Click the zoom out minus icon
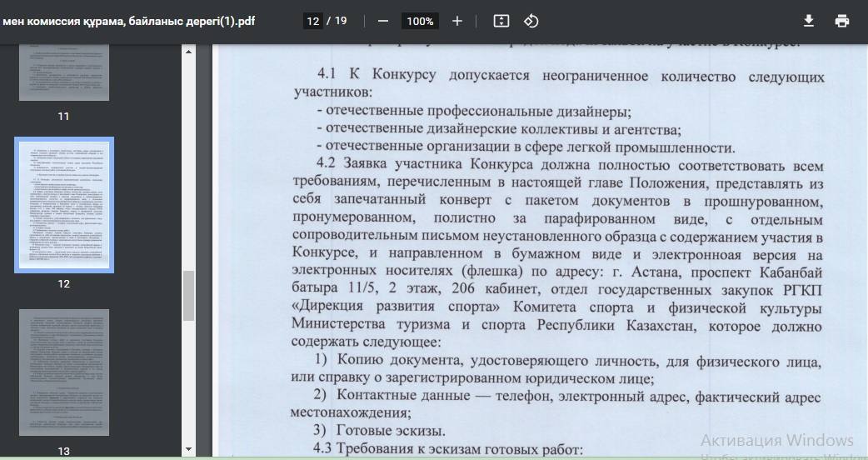The width and height of the screenshot is (868, 460). point(382,21)
